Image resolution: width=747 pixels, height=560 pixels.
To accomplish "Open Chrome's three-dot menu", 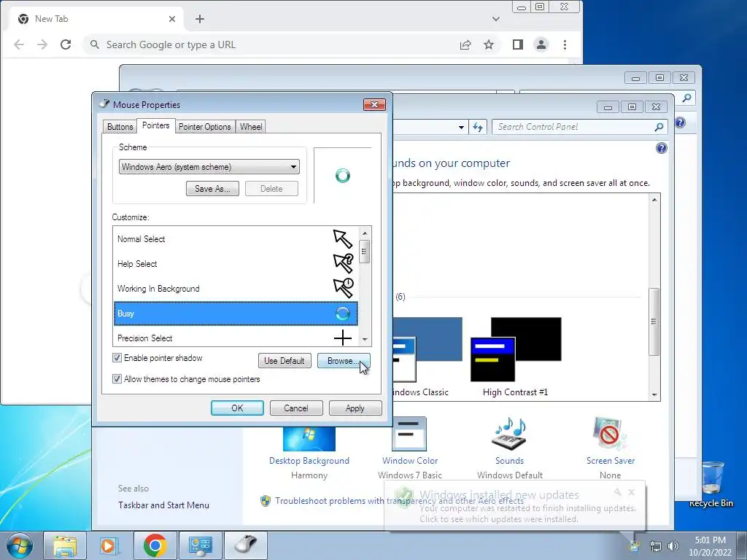I will pos(565,44).
